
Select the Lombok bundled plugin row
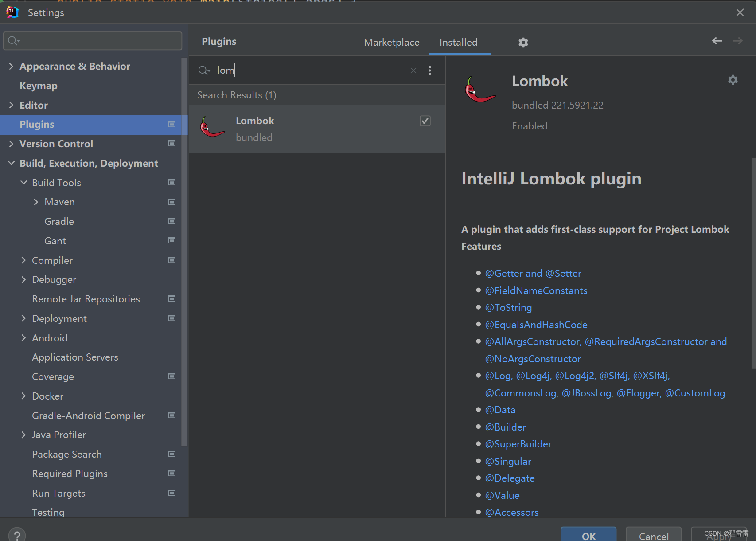[x=317, y=129]
